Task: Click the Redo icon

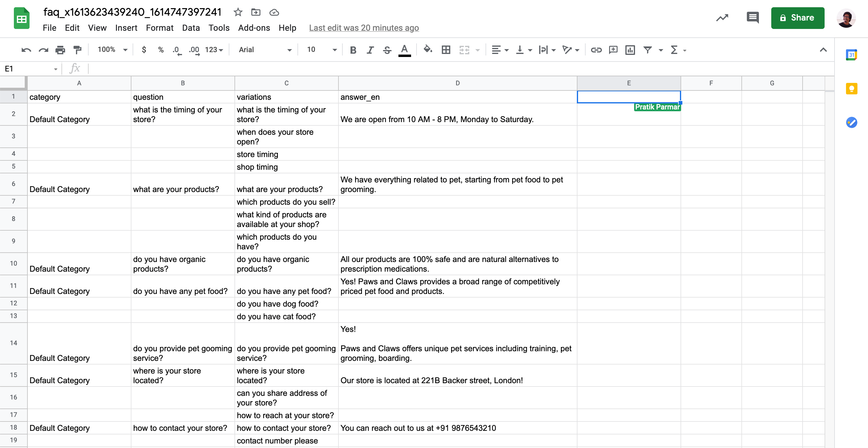Action: click(x=43, y=50)
